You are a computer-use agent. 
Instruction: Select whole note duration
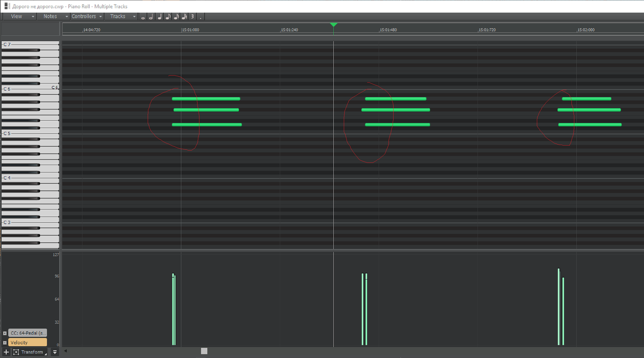(143, 17)
